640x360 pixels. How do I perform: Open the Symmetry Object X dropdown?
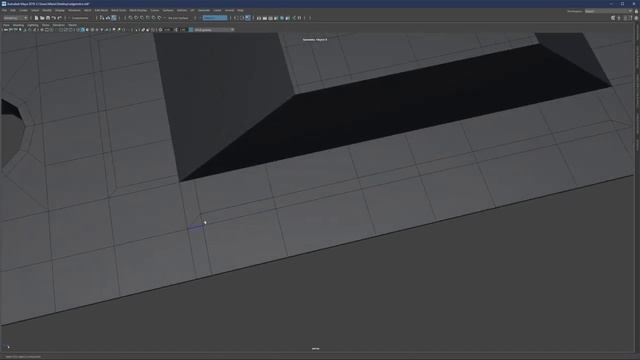(x=215, y=18)
